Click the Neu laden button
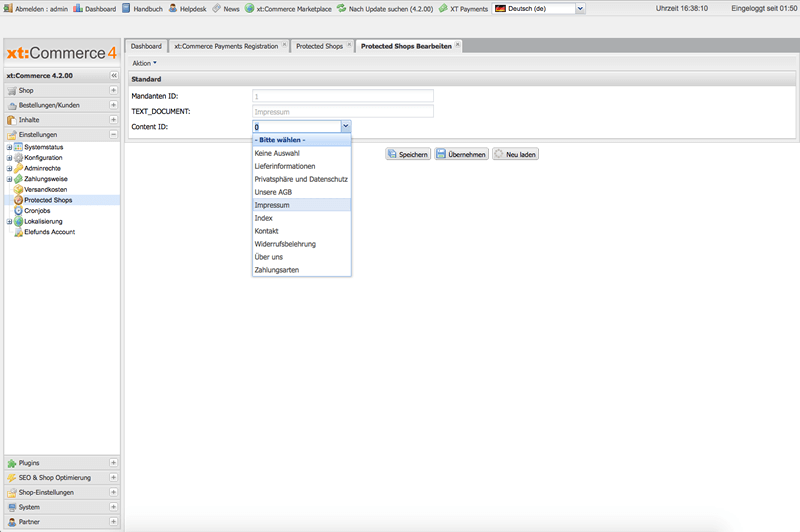This screenshot has height=532, width=800. (515, 154)
